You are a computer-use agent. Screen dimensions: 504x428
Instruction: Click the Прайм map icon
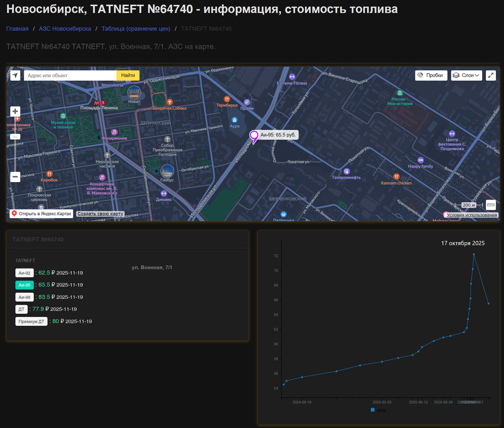coord(247,102)
